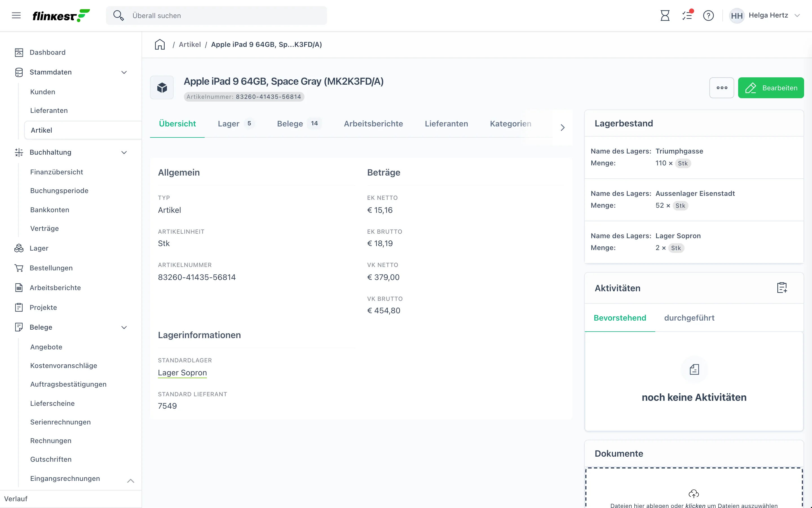
Task: Click the HH user avatar
Action: pos(736,16)
